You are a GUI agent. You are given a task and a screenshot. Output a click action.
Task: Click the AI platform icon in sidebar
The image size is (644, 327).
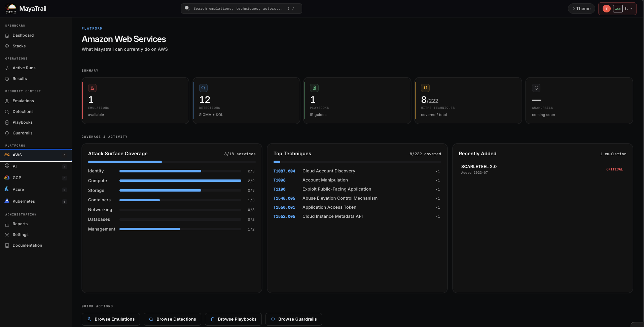coord(7,166)
